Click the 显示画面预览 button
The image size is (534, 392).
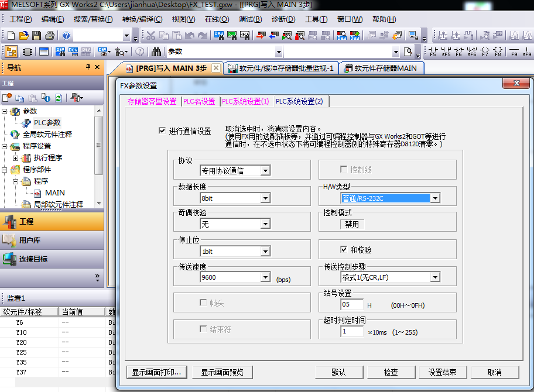point(222,372)
